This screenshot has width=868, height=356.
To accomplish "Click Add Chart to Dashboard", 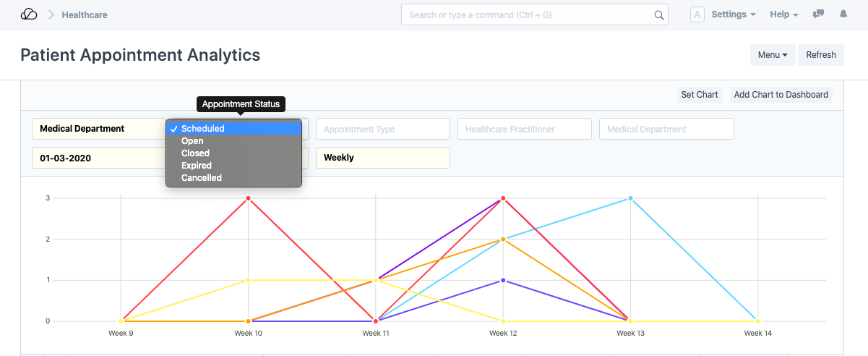I will click(x=781, y=95).
